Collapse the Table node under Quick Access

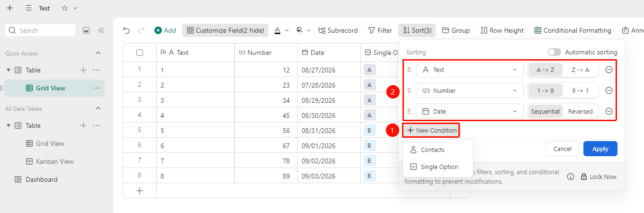pos(9,70)
